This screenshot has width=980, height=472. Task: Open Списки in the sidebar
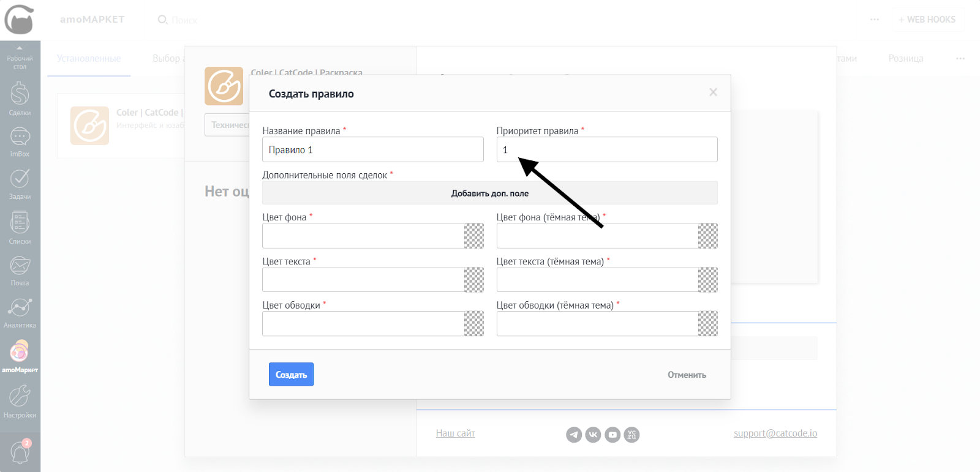point(20,226)
